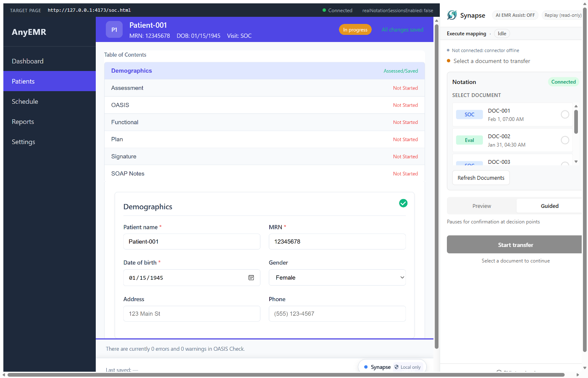The height and width of the screenshot is (378, 588).
Task: Click the Connected status dot in top bar
Action: point(323,10)
